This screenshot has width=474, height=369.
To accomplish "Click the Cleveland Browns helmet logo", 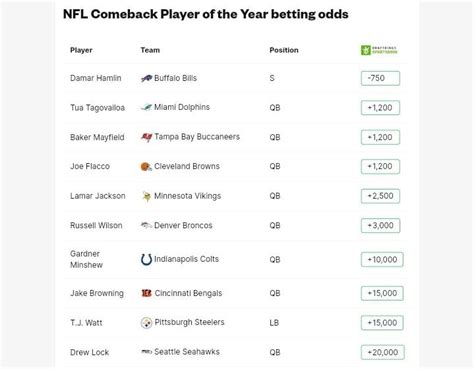I will (x=146, y=166).
